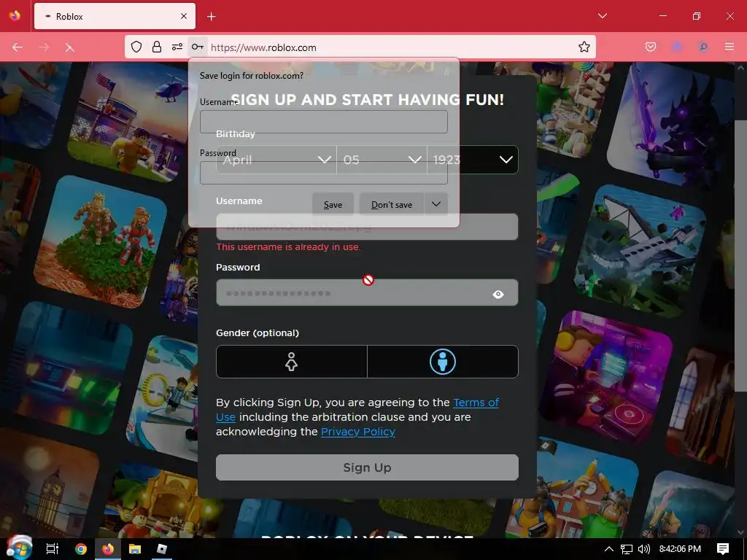Click the Username field in save-login popup
The height and width of the screenshot is (560, 747).
coord(323,122)
